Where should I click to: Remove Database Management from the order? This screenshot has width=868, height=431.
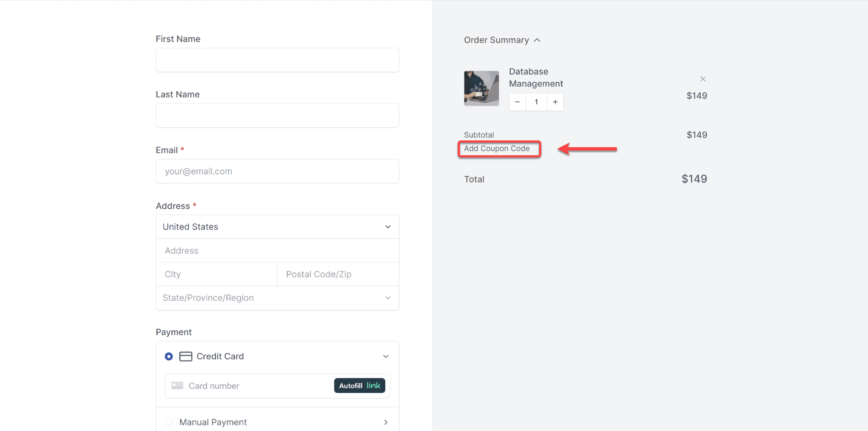point(702,78)
